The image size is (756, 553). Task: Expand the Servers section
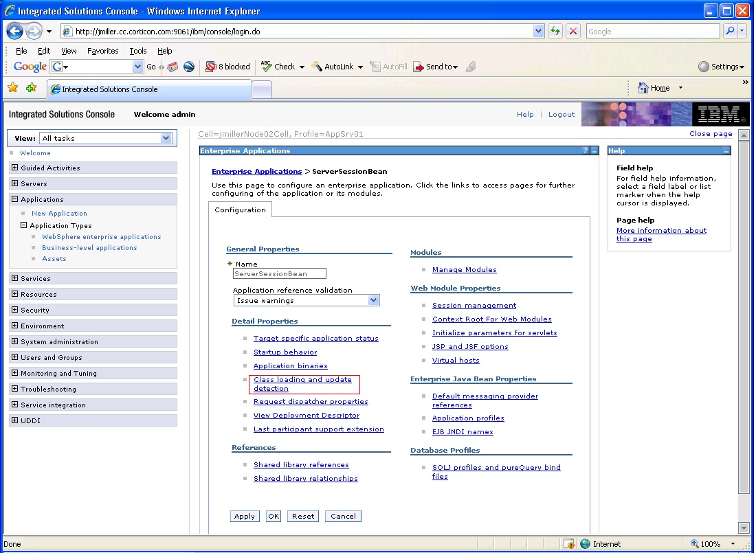(x=14, y=183)
